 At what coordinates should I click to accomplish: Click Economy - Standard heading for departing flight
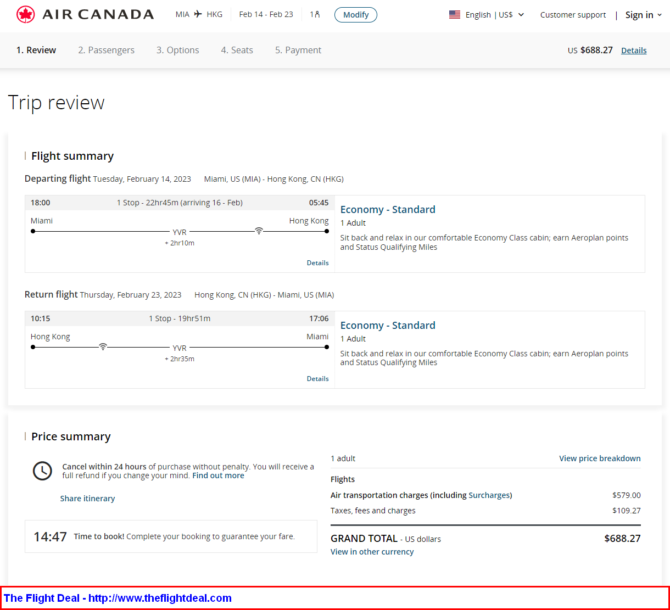pos(388,209)
